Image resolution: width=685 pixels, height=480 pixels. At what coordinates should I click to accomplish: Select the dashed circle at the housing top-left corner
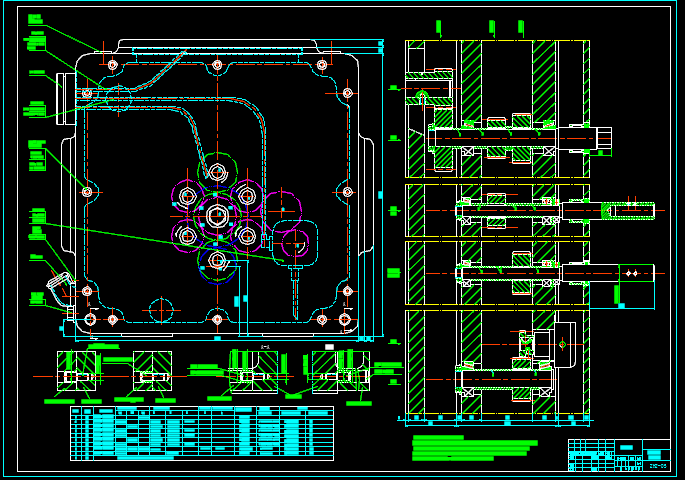[118, 98]
